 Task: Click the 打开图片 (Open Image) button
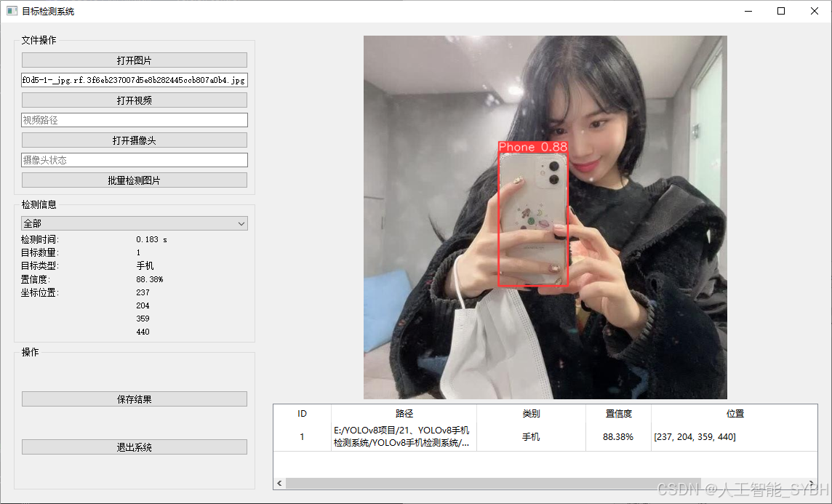[134, 60]
